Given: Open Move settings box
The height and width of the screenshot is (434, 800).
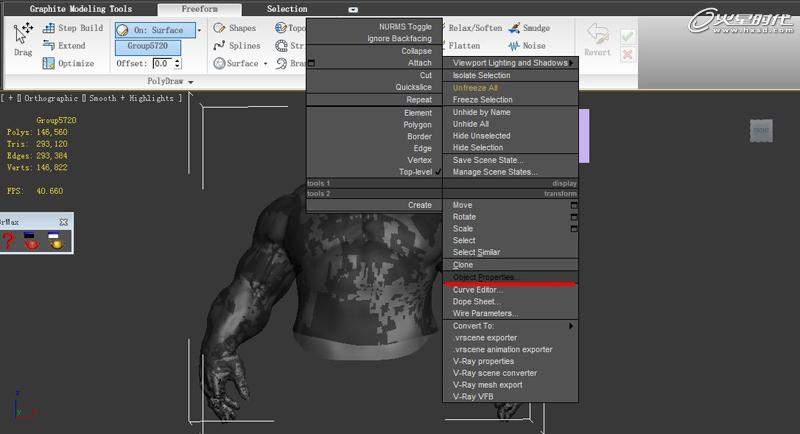Looking at the screenshot, I should (x=574, y=205).
